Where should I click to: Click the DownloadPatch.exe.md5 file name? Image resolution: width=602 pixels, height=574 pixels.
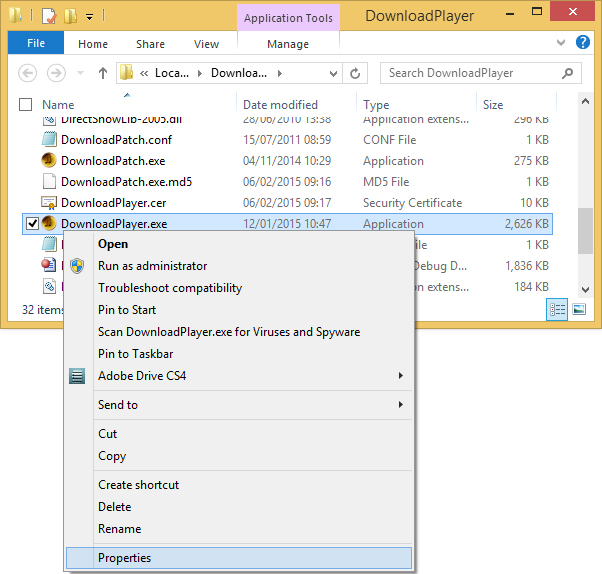pos(126,182)
